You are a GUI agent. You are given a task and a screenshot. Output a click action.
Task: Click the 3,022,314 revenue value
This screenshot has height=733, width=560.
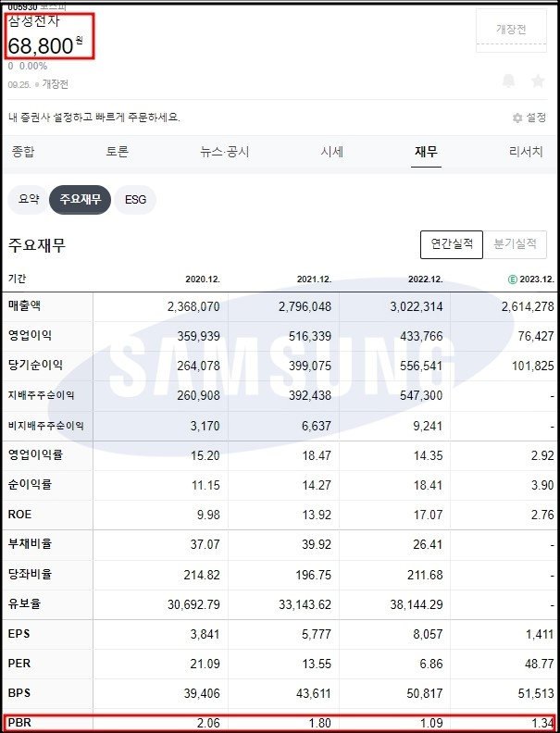[x=417, y=306]
